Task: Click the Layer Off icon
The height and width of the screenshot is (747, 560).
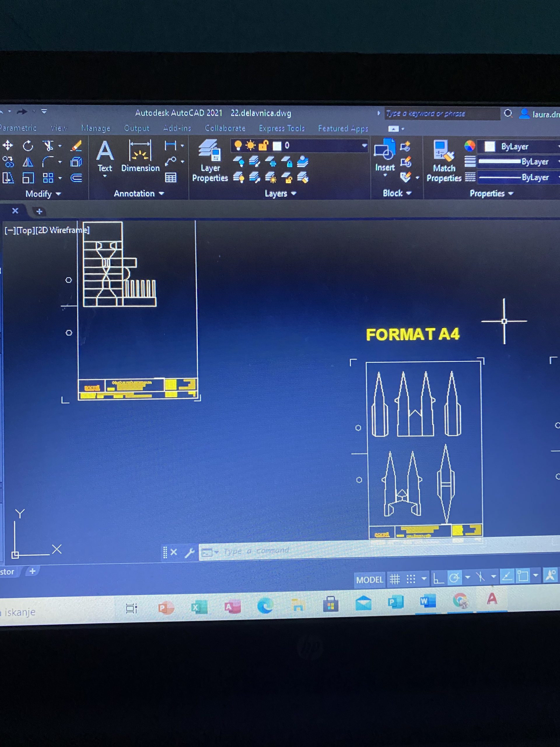Action: [x=239, y=161]
